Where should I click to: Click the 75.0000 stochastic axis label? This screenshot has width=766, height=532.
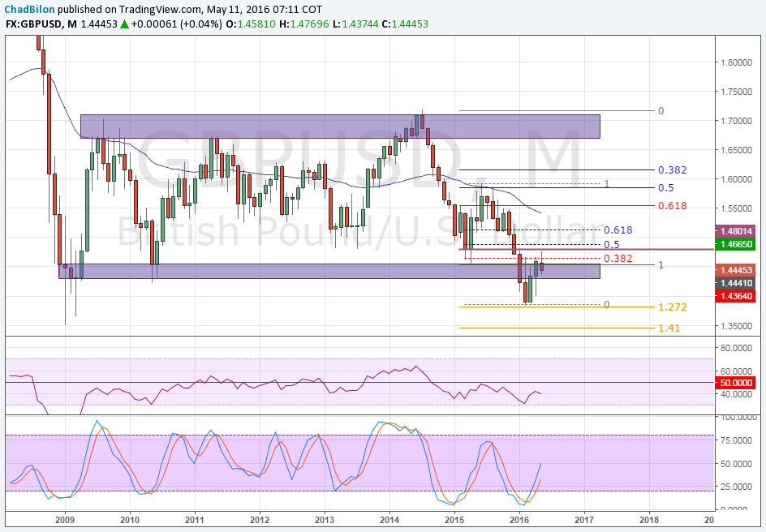737,440
